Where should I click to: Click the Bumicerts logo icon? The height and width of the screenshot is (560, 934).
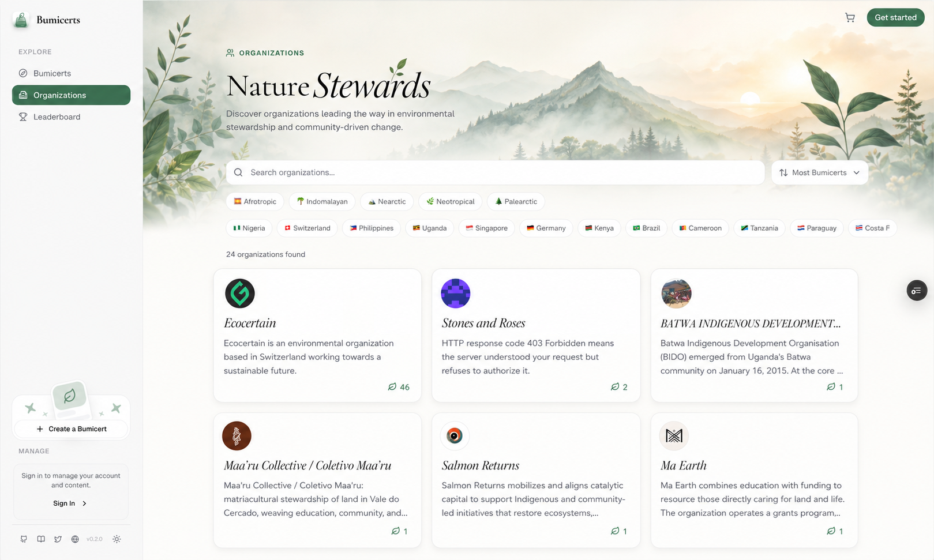click(x=21, y=20)
